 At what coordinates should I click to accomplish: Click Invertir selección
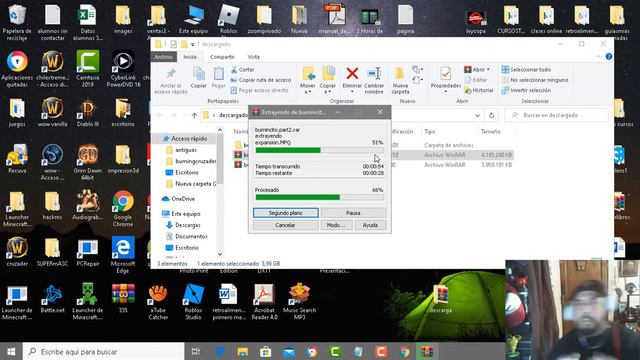coord(527,90)
